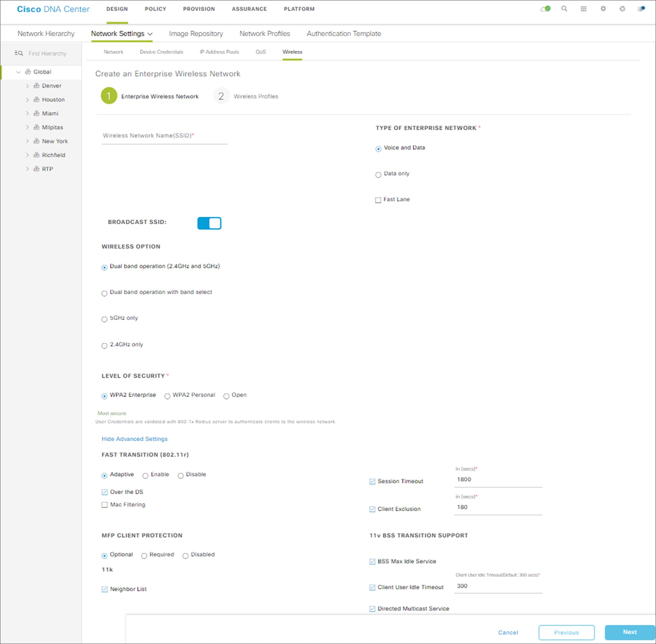
Task: Click the cloud connection status icon
Action: click(545, 9)
